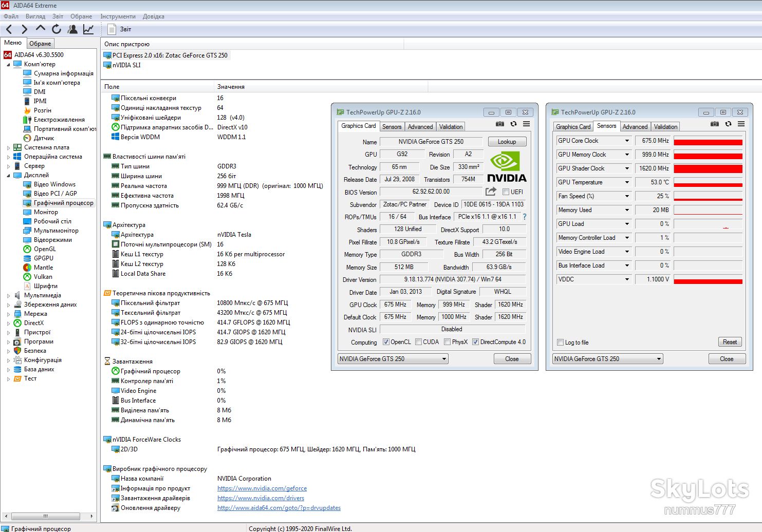Toggle the DirectCompute 4.0 checkbox

476,342
